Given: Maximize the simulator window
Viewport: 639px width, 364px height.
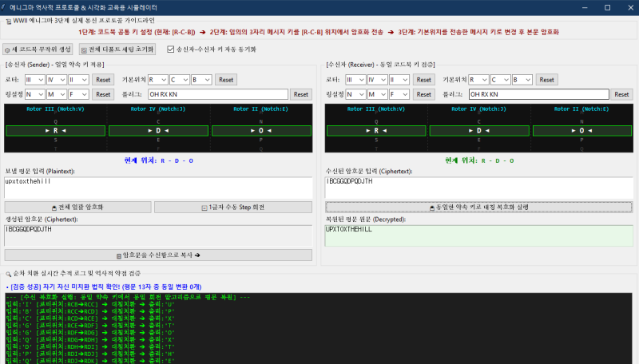Looking at the screenshot, I should click(607, 7).
